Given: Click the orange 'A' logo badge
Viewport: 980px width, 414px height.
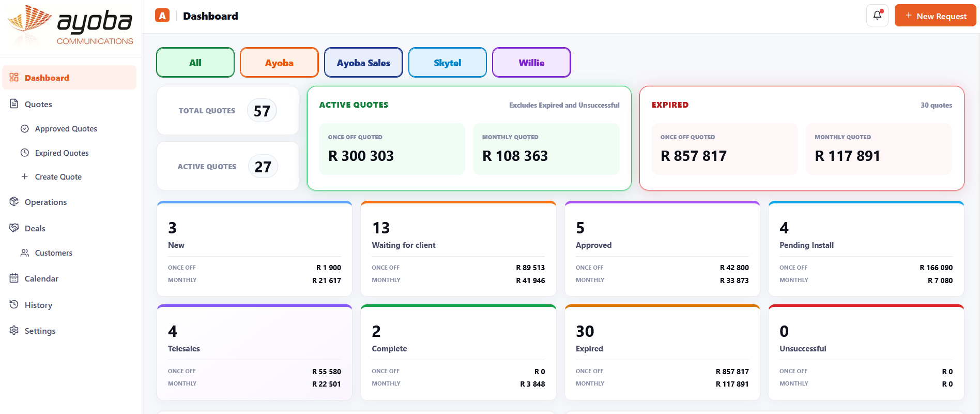Looking at the screenshot, I should pos(162,16).
